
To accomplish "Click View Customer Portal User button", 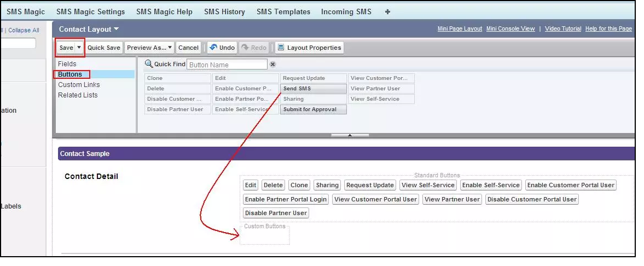I will (375, 199).
